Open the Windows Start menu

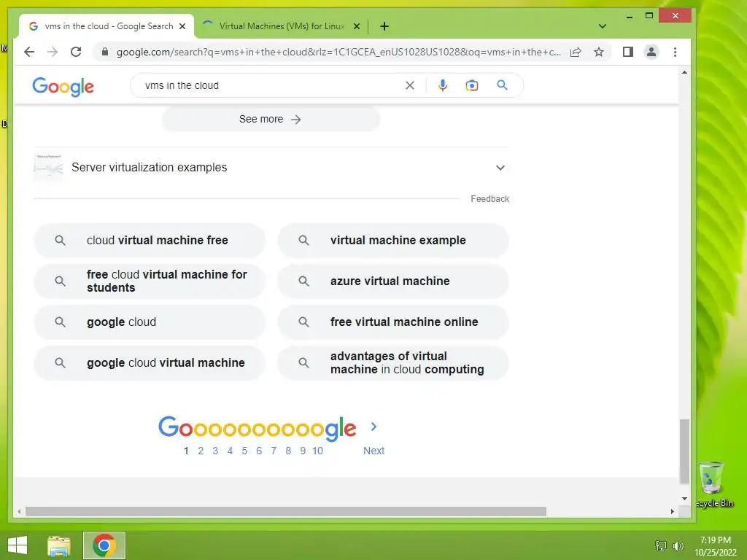(18, 545)
